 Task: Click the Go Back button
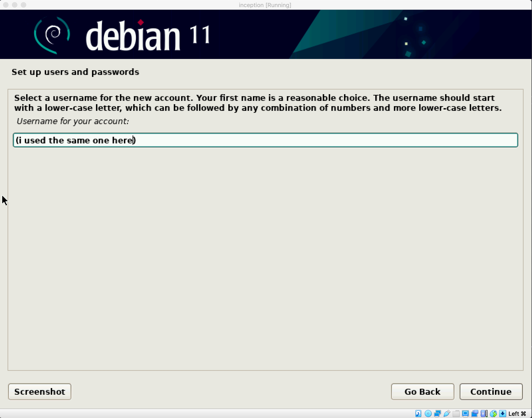[422, 392]
